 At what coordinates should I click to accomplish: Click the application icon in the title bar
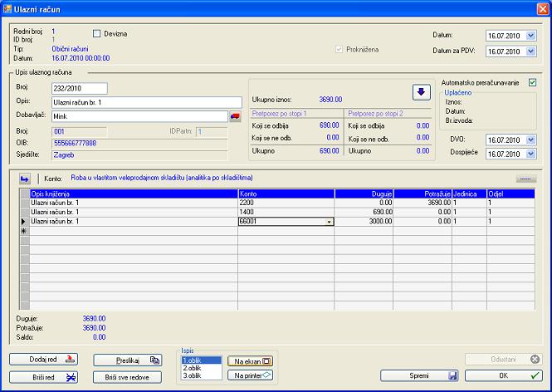pos(7,9)
